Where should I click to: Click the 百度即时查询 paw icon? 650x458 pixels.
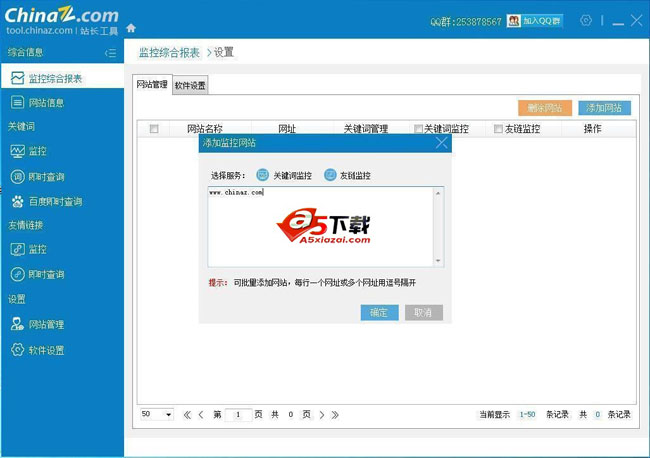17,201
